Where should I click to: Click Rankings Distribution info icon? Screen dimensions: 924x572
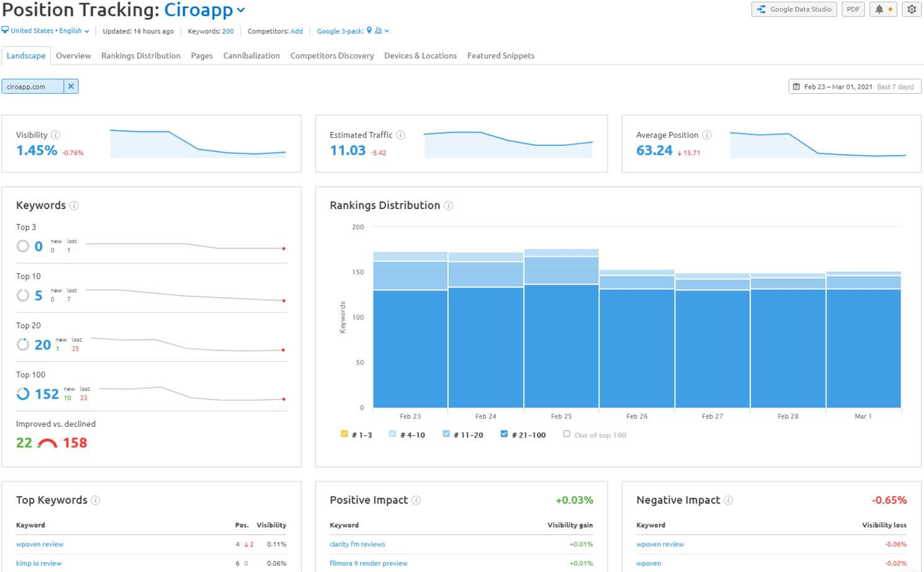[449, 205]
